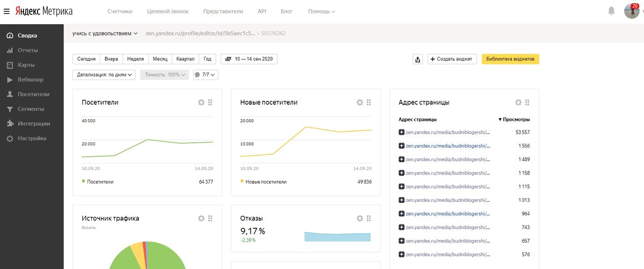The width and height of the screenshot is (644, 269).
Task: Click Создать виджет button
Action: point(452,59)
